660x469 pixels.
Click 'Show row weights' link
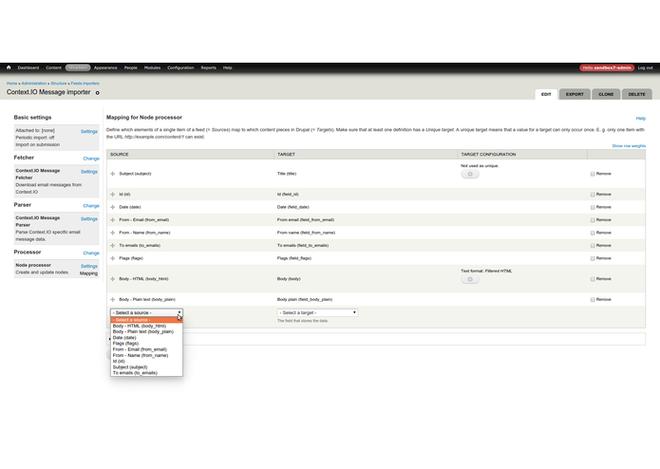(628, 146)
